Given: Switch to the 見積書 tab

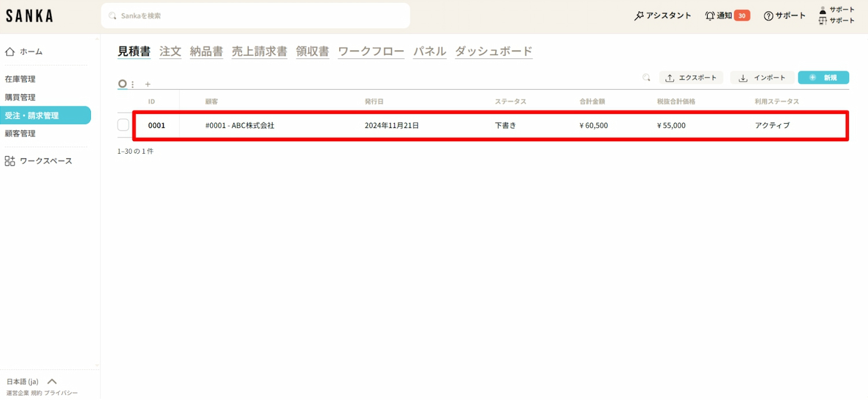Looking at the screenshot, I should 134,51.
